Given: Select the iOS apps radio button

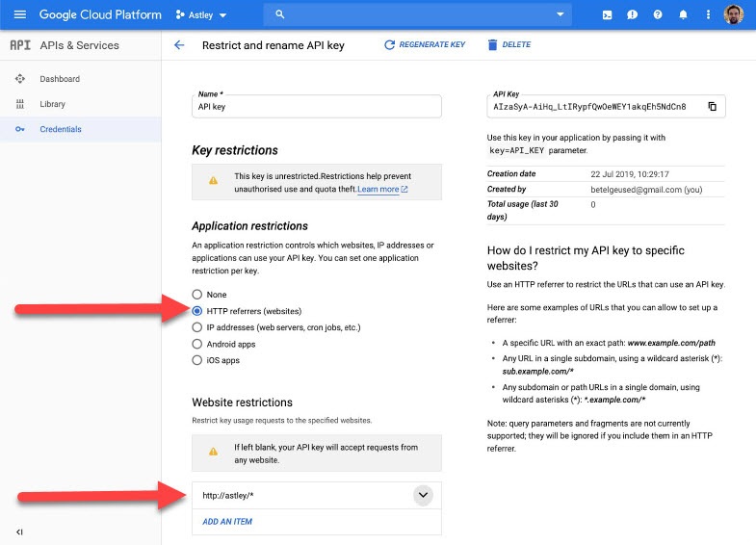Looking at the screenshot, I should pyautogui.click(x=197, y=360).
